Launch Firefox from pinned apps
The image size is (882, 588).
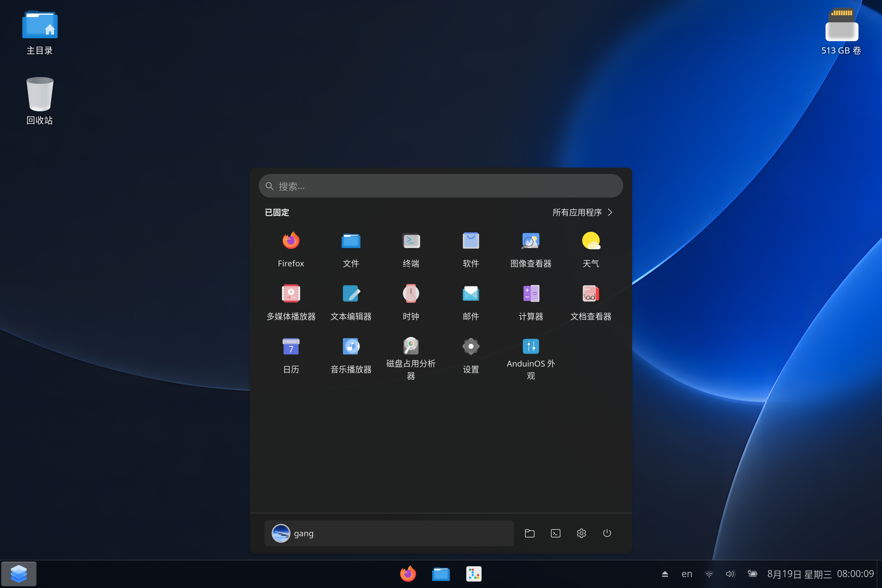(x=291, y=249)
